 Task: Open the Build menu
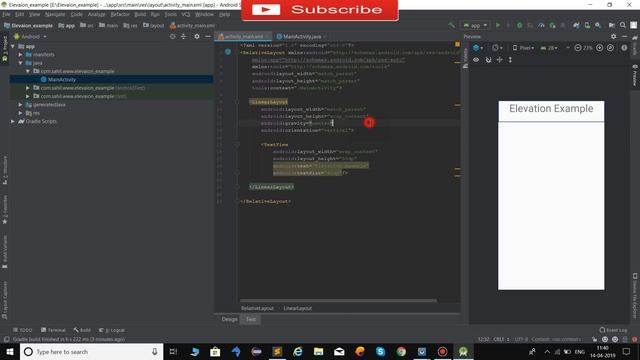pos(140,14)
